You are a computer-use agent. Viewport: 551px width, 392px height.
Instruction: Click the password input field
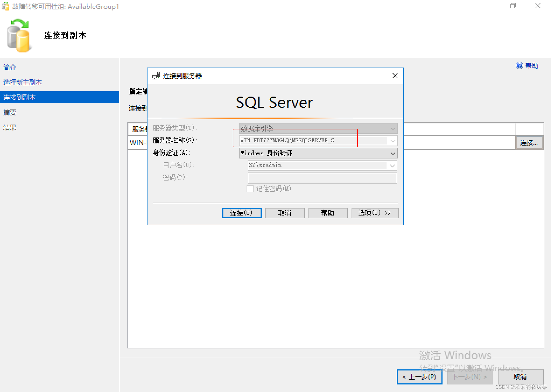click(322, 178)
